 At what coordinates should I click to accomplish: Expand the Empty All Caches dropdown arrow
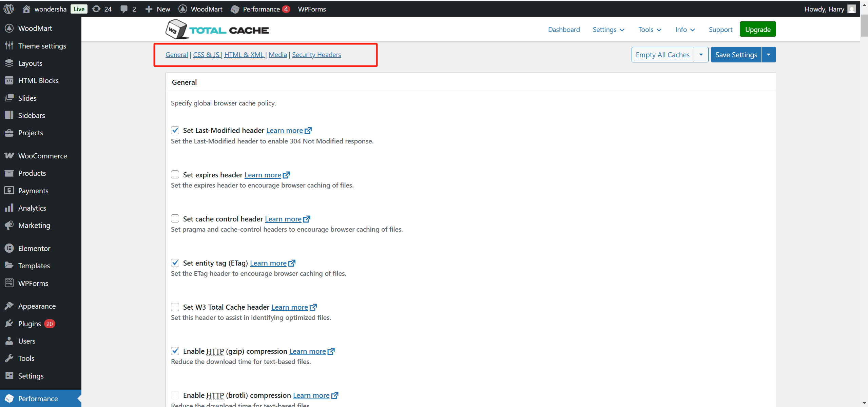[701, 55]
